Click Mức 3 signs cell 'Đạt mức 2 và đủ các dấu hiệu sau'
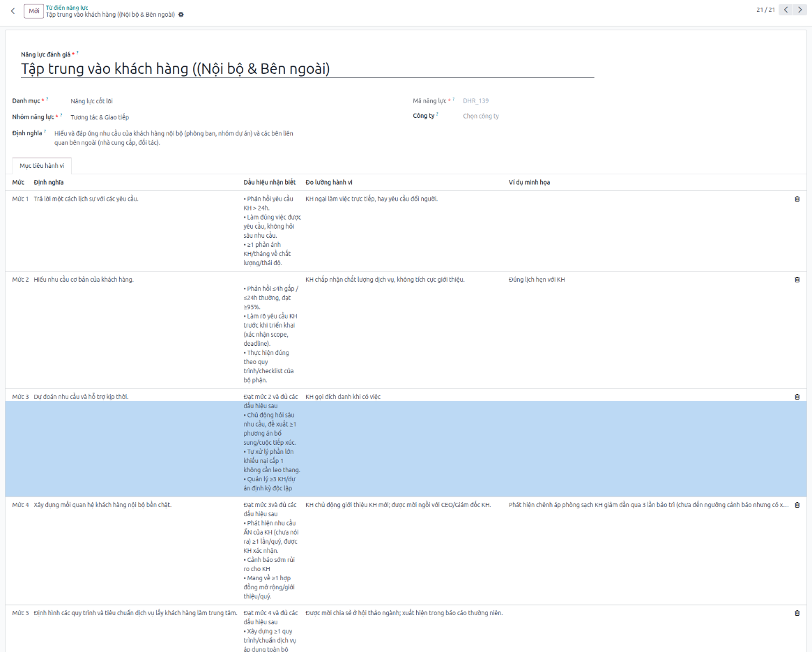 [x=272, y=443]
